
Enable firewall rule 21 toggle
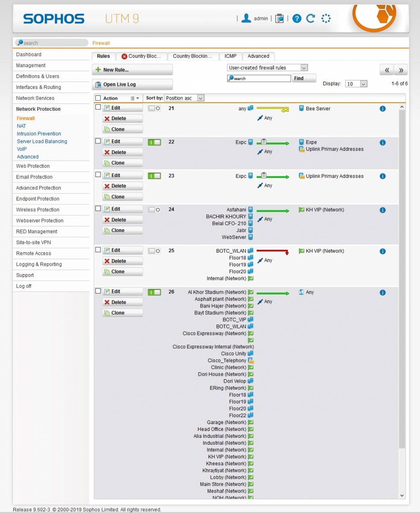coord(154,109)
